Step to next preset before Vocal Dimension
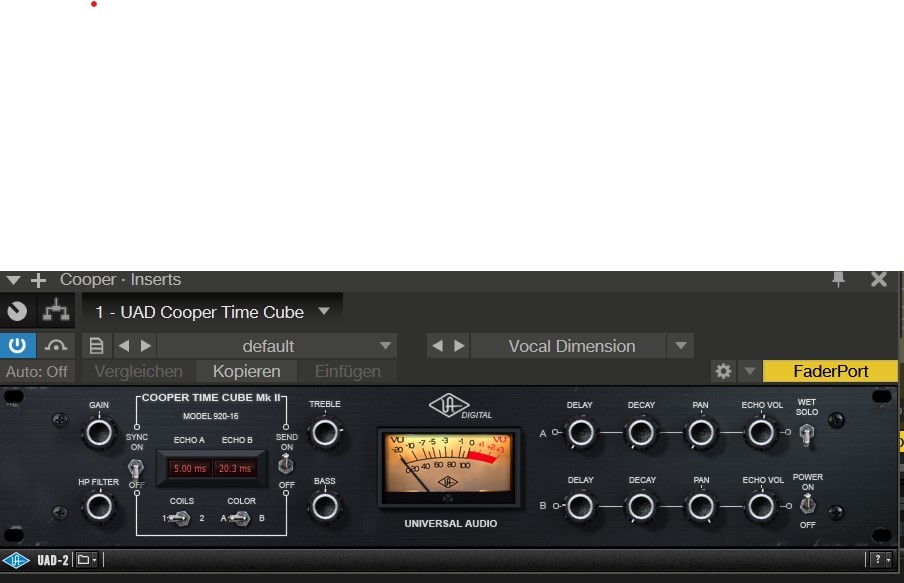The image size is (904, 583). point(459,346)
